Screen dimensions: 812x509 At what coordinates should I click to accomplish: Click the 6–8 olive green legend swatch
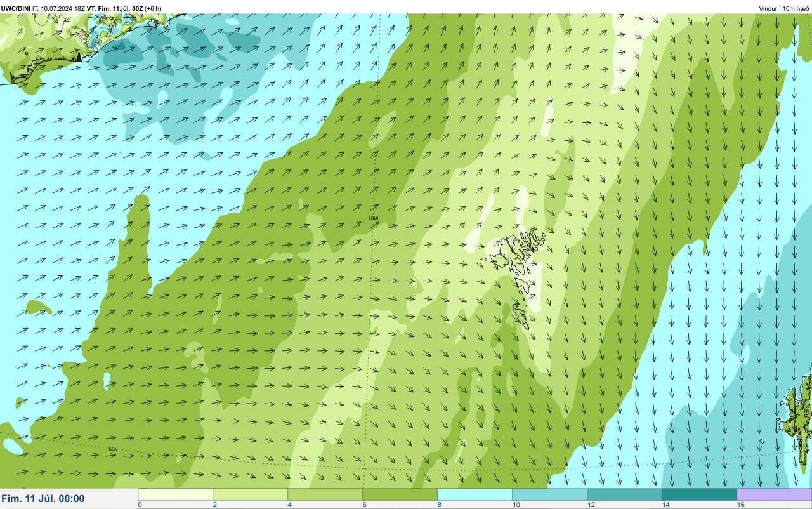coord(400,494)
